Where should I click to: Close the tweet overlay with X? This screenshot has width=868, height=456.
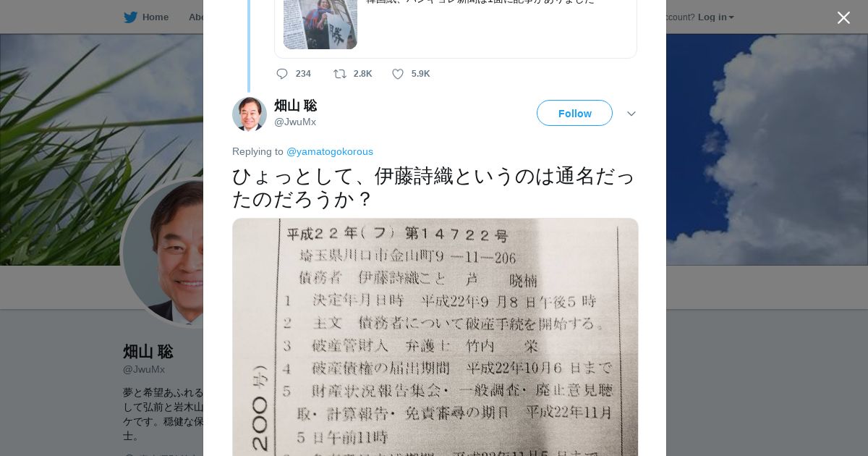tap(843, 17)
